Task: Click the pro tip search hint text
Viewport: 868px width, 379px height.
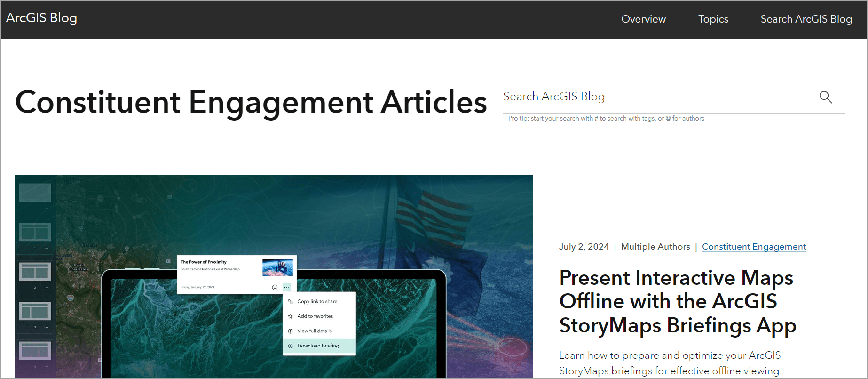Action: (x=606, y=119)
